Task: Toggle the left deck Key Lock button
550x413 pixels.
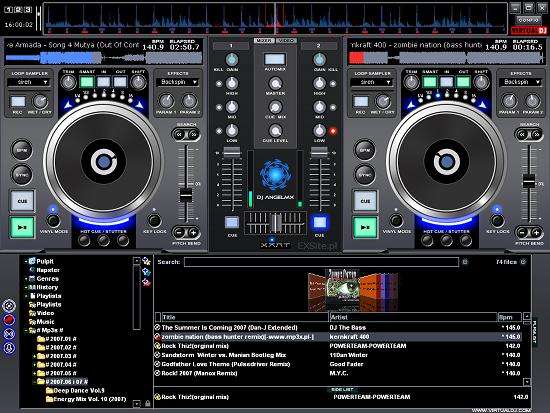Action: [154, 220]
